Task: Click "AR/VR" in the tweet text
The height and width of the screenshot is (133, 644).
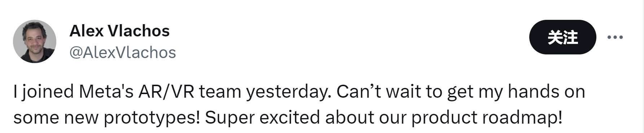Action: [x=166, y=92]
